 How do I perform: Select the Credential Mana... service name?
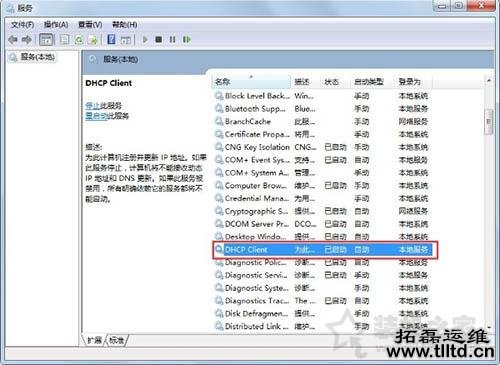coord(257,198)
